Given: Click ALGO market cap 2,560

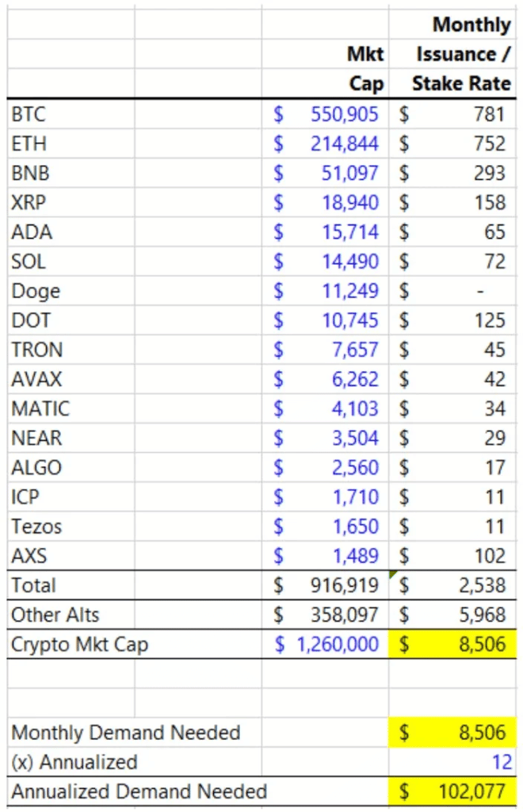Looking at the screenshot, I should click(x=355, y=469).
